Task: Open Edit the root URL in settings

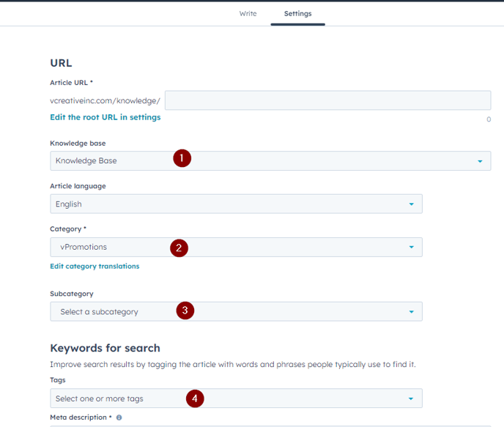Action: pyautogui.click(x=105, y=117)
